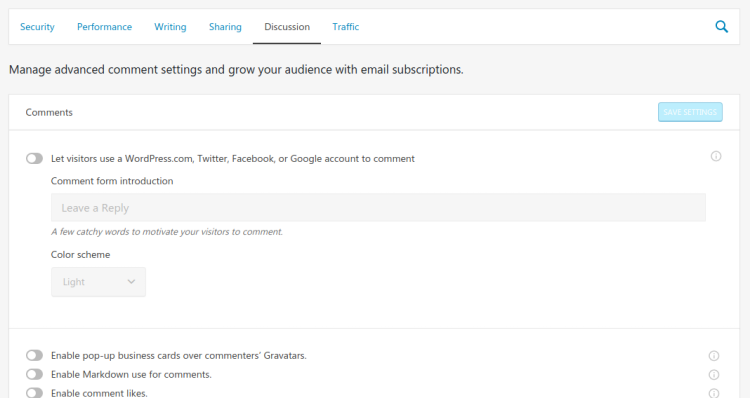The image size is (750, 398).
Task: Enable pop-up business cards over Gravatars
Action: click(34, 355)
